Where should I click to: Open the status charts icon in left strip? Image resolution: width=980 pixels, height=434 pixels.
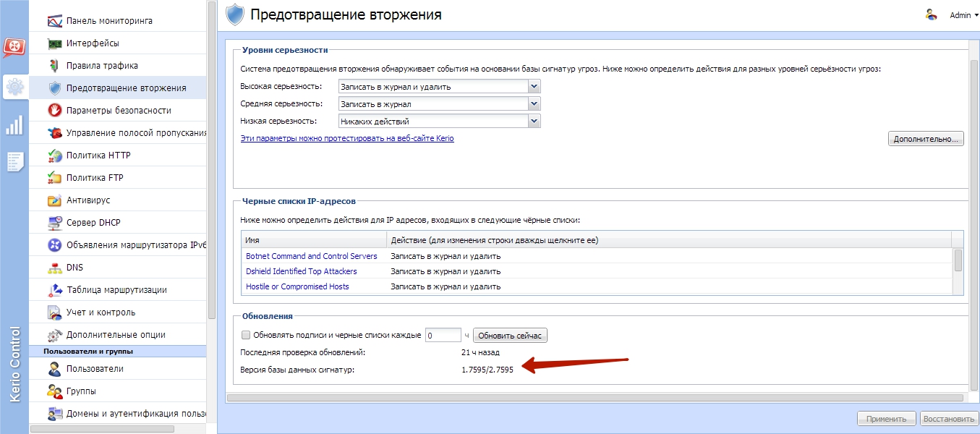[x=14, y=125]
